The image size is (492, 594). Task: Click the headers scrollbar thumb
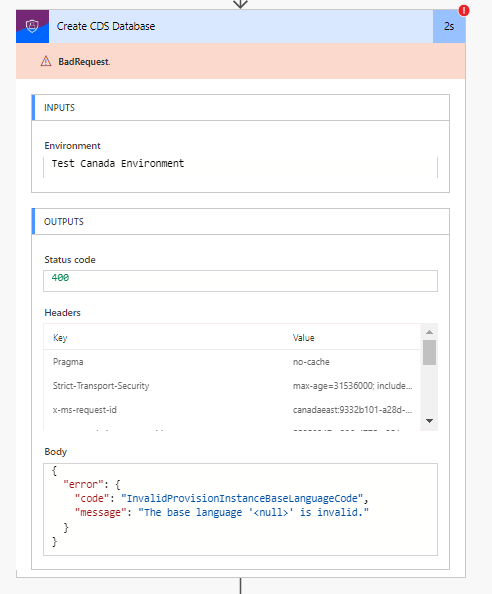point(429,352)
